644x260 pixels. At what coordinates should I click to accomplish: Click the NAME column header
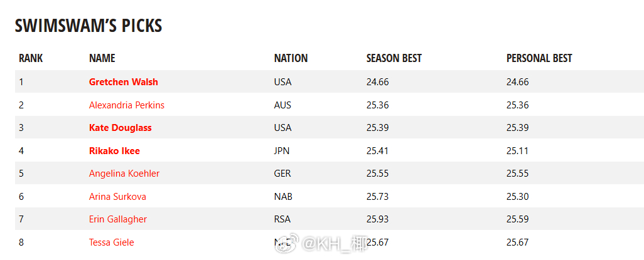coord(102,58)
